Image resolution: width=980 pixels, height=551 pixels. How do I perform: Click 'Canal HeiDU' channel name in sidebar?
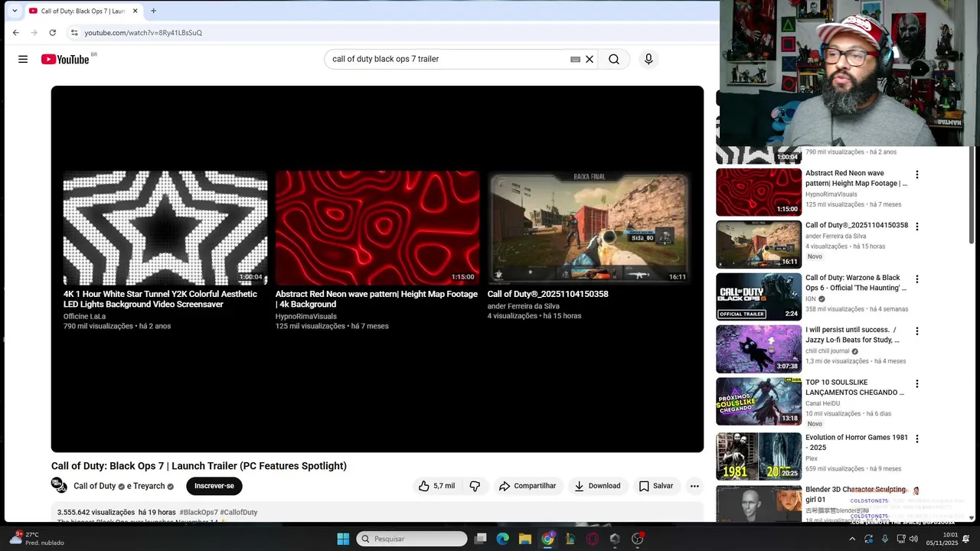click(x=822, y=403)
